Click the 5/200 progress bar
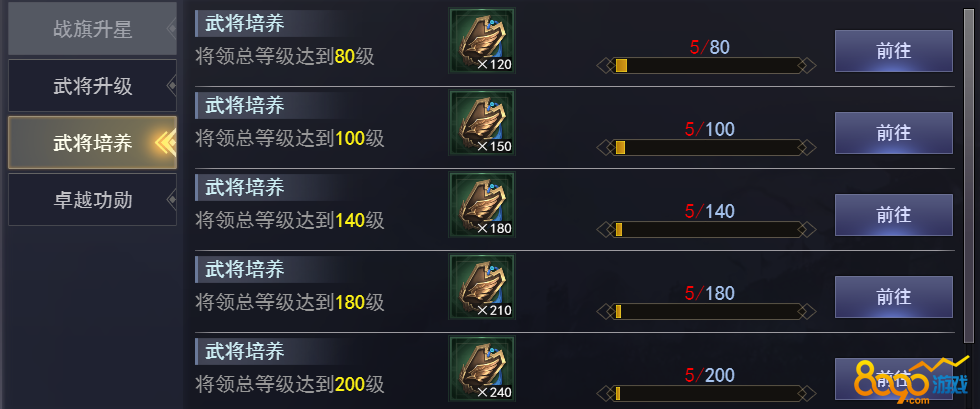 coord(707,393)
